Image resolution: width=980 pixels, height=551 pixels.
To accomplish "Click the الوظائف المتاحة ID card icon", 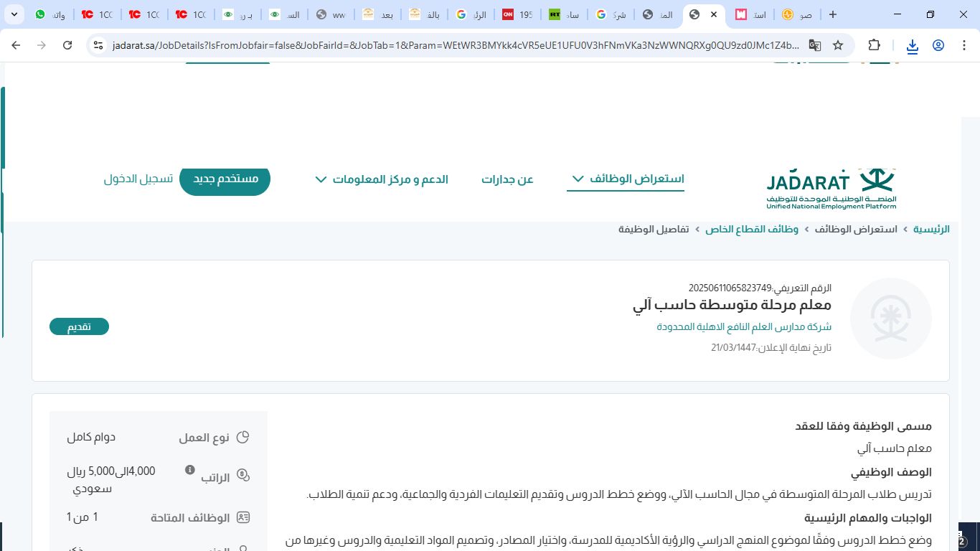I will pos(243,517).
